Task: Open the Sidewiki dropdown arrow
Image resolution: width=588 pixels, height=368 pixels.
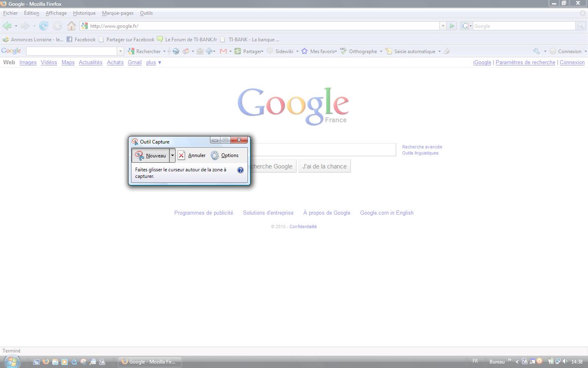Action: tap(297, 51)
